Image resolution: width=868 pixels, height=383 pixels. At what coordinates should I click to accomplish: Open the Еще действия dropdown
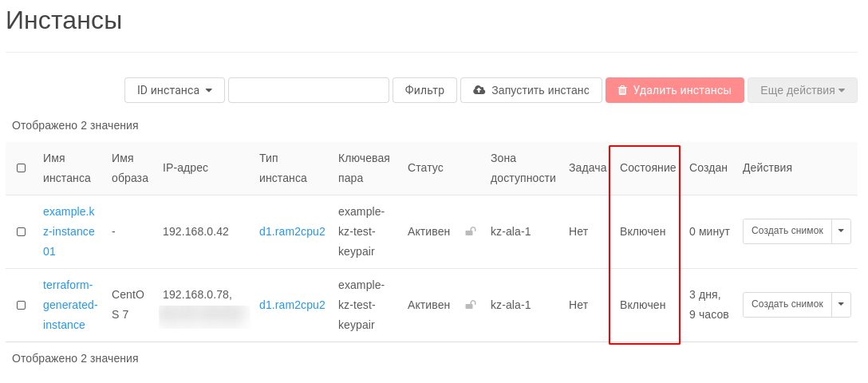pos(803,90)
